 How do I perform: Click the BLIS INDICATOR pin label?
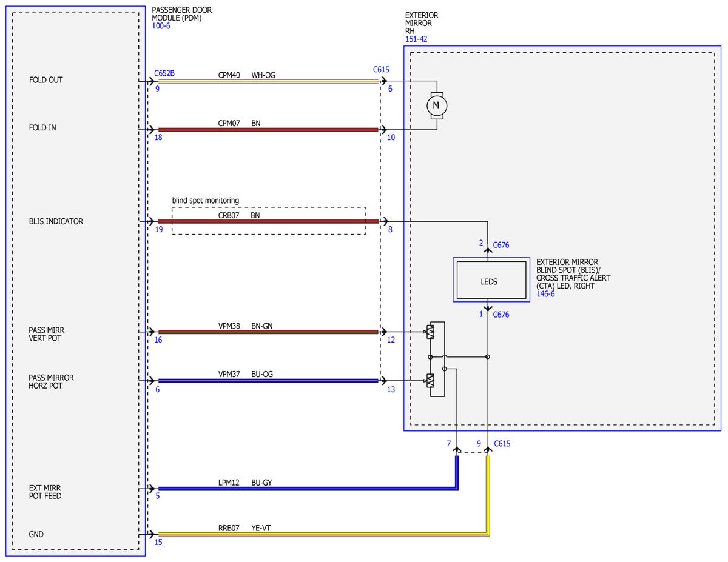tap(56, 221)
